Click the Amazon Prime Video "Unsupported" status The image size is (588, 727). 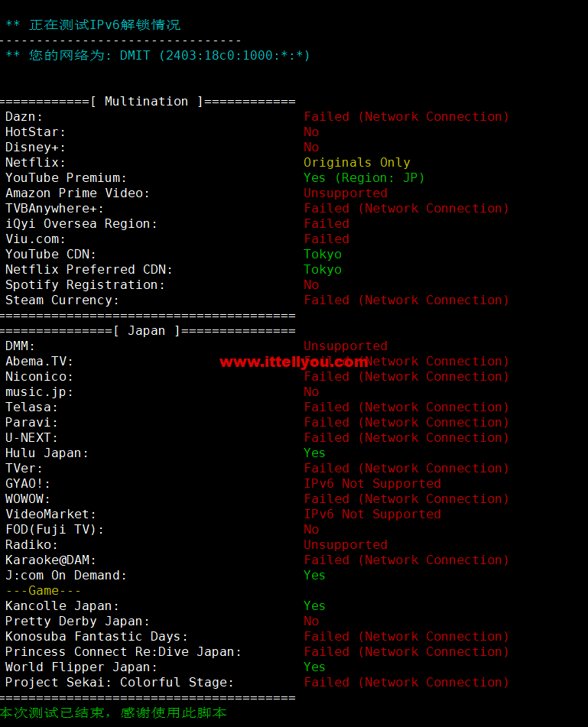pos(346,193)
